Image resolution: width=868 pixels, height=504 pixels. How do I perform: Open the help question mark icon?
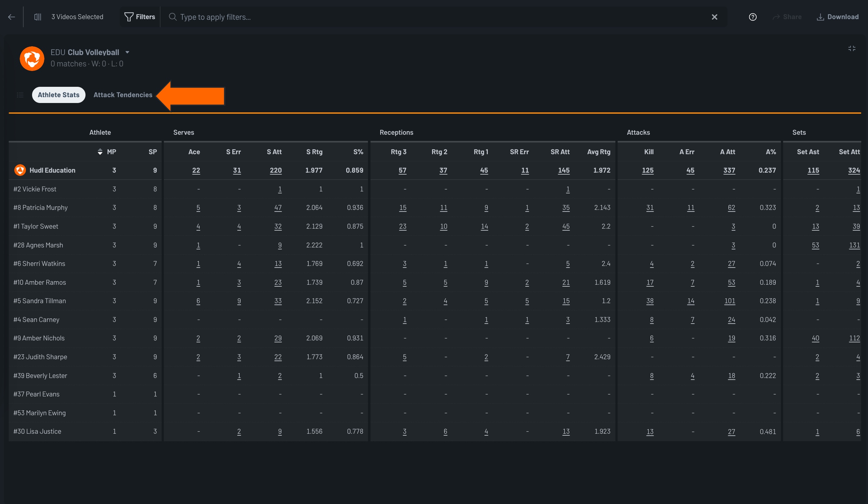pos(753,17)
